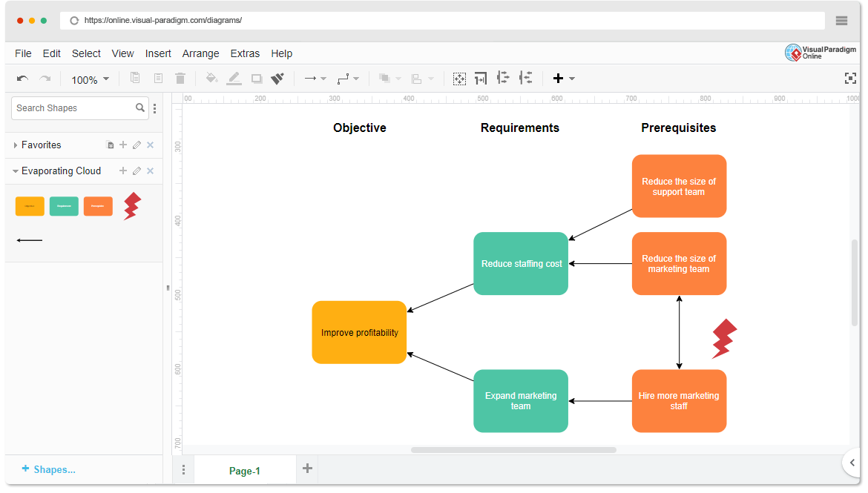Click the Search Shapes input field
The image size is (868, 493).
tap(73, 108)
